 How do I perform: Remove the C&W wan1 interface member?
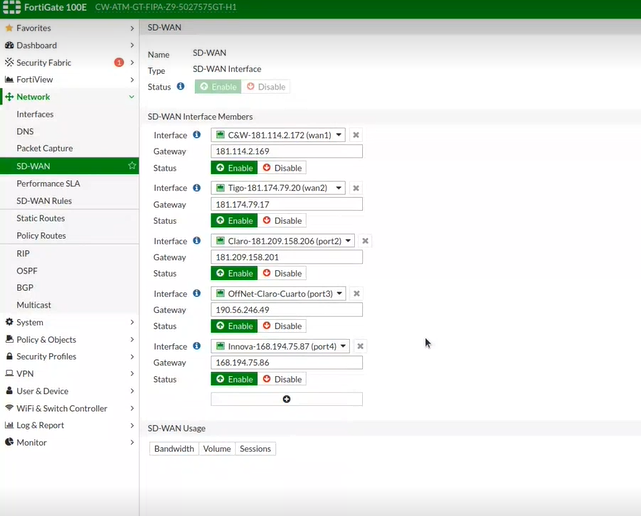[x=355, y=135]
